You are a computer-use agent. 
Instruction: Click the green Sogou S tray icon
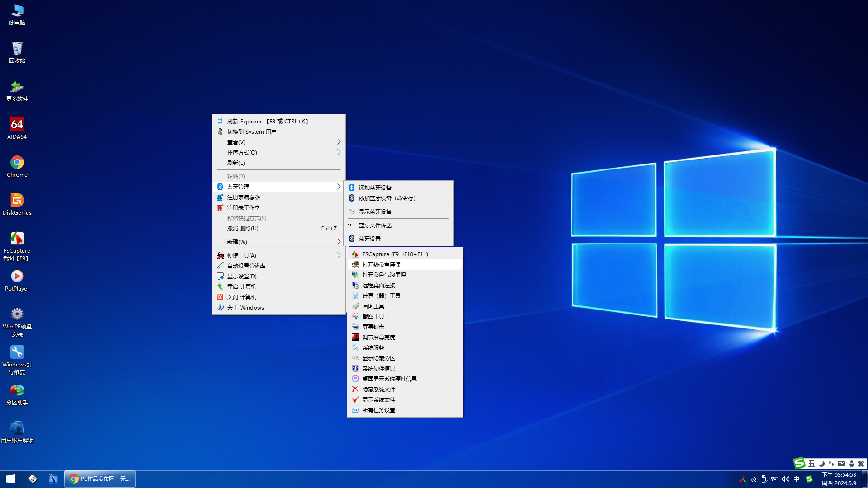[809, 479]
